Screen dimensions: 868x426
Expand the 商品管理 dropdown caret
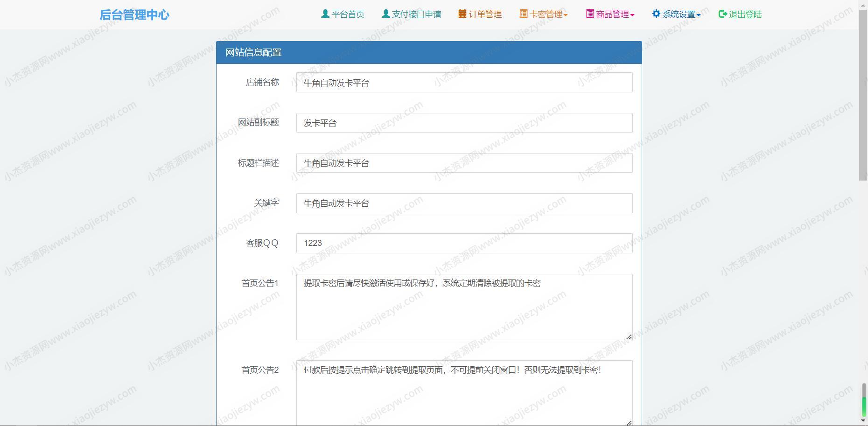(632, 15)
